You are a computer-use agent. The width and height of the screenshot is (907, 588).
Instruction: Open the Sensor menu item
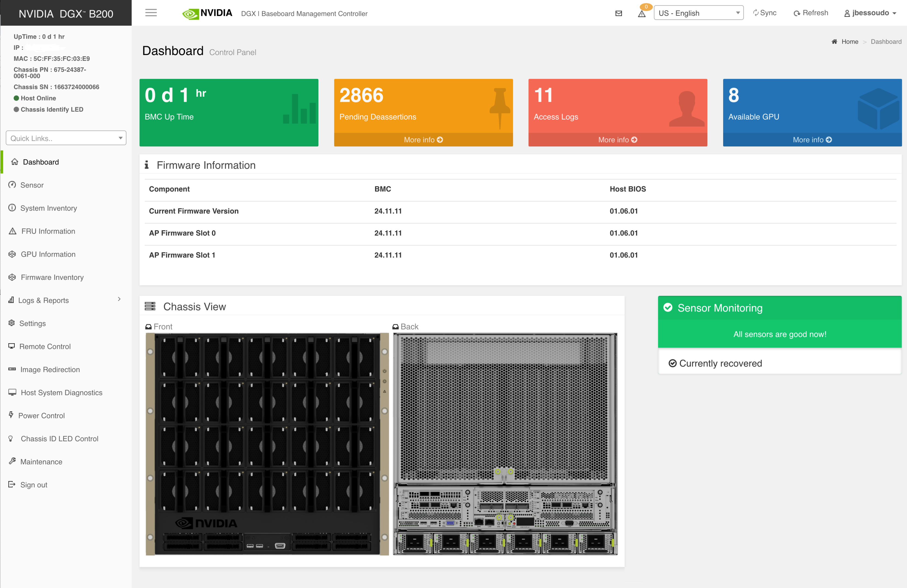coord(32,185)
